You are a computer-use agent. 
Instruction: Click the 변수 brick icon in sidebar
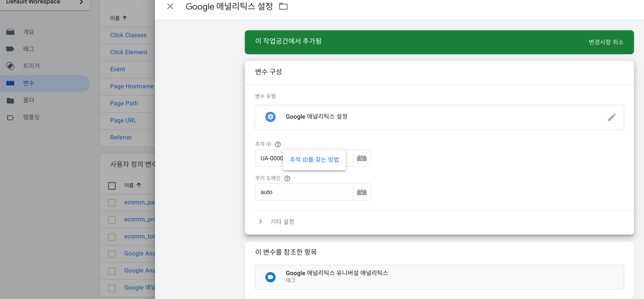pyautogui.click(x=10, y=83)
